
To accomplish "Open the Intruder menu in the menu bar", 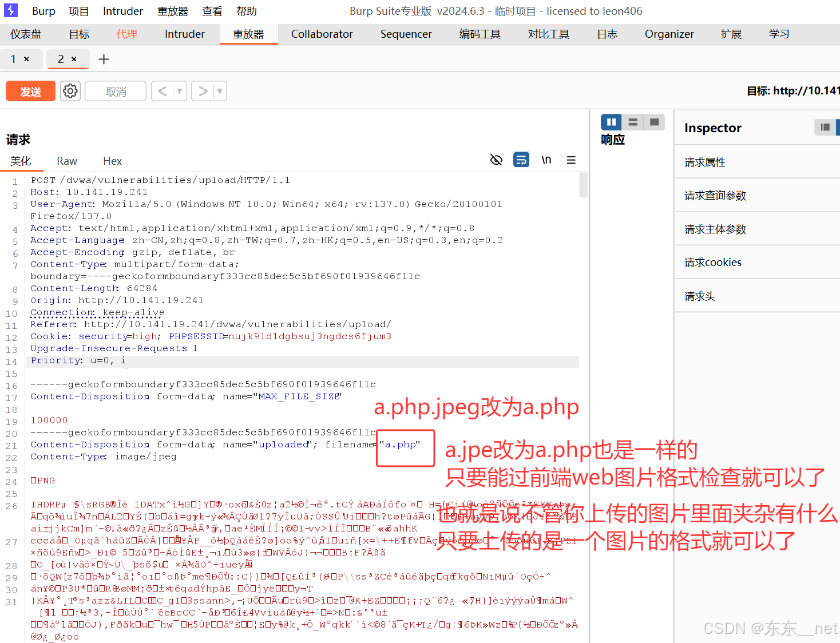I will coord(122,11).
